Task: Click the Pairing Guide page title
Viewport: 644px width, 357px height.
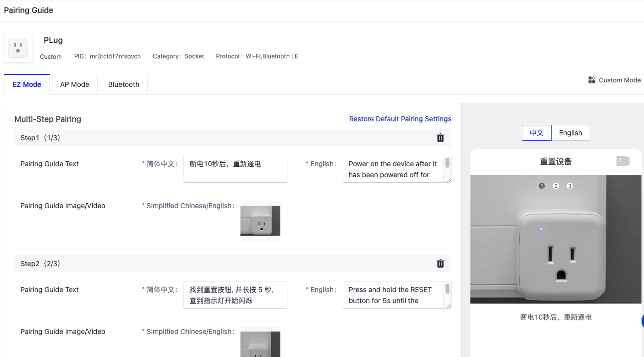Action: click(x=28, y=10)
